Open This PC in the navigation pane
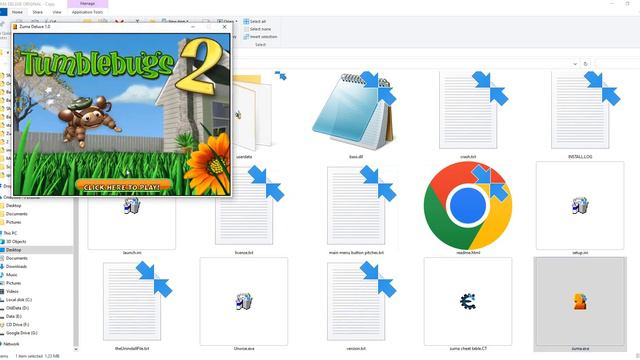 click(x=10, y=233)
